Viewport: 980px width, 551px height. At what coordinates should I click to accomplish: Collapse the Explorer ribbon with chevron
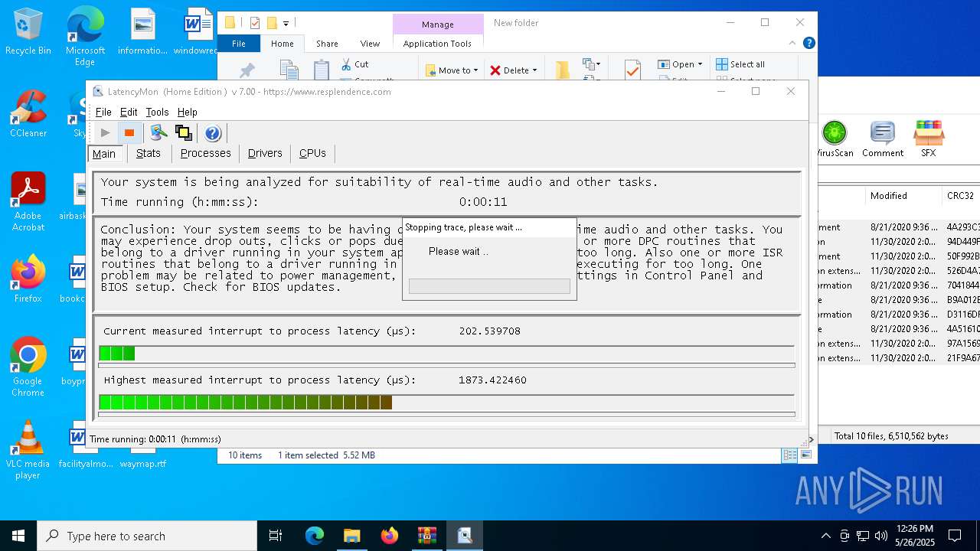click(793, 44)
